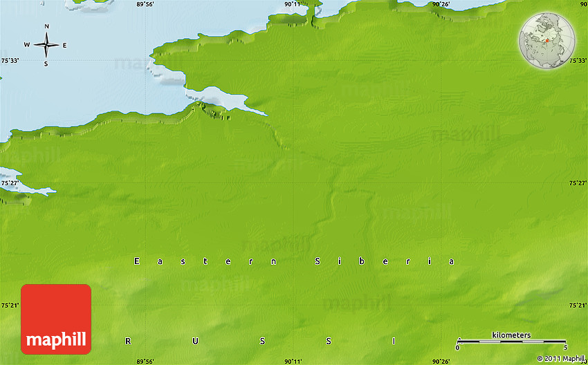Click the kilometers scale bar
Viewport: 588px width, 365px height.
tap(511, 341)
